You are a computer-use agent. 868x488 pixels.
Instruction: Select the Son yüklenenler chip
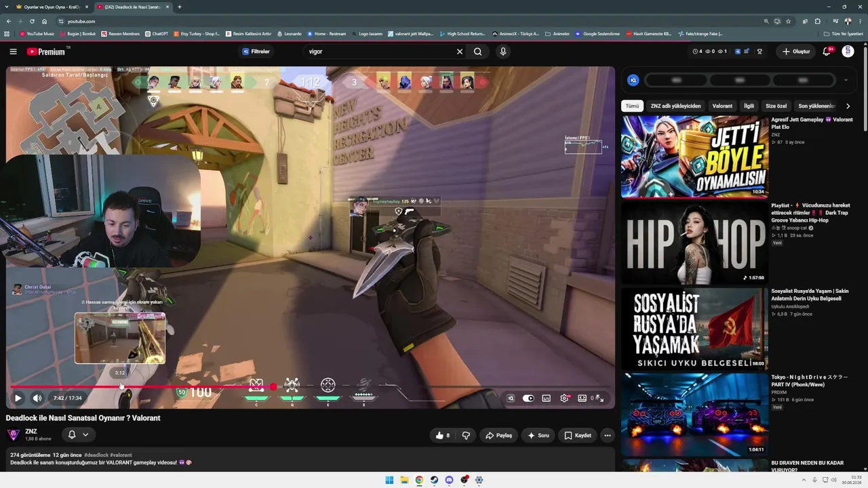click(x=816, y=106)
